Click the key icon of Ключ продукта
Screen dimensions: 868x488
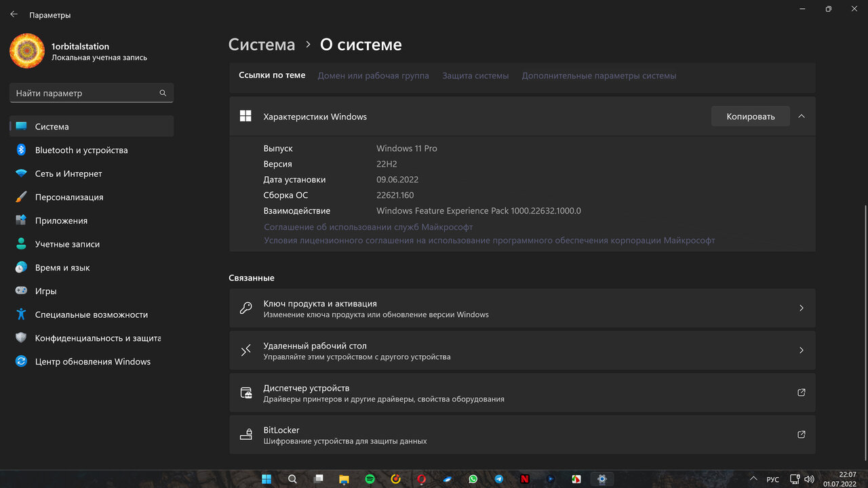[246, 308]
